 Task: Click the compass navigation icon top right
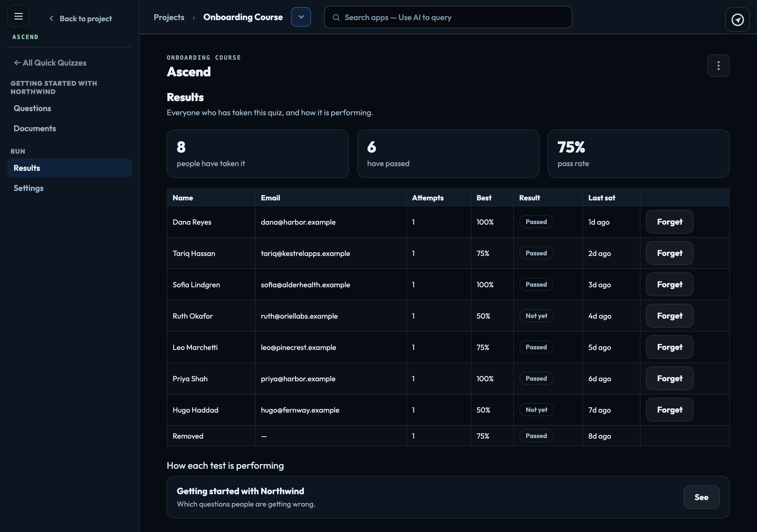(x=737, y=20)
